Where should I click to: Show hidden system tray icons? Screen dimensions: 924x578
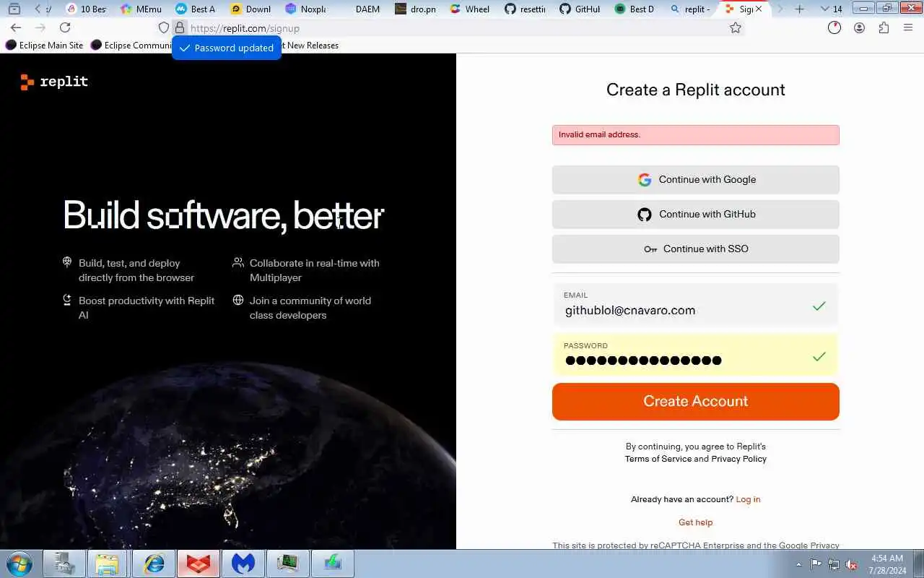[x=798, y=564]
